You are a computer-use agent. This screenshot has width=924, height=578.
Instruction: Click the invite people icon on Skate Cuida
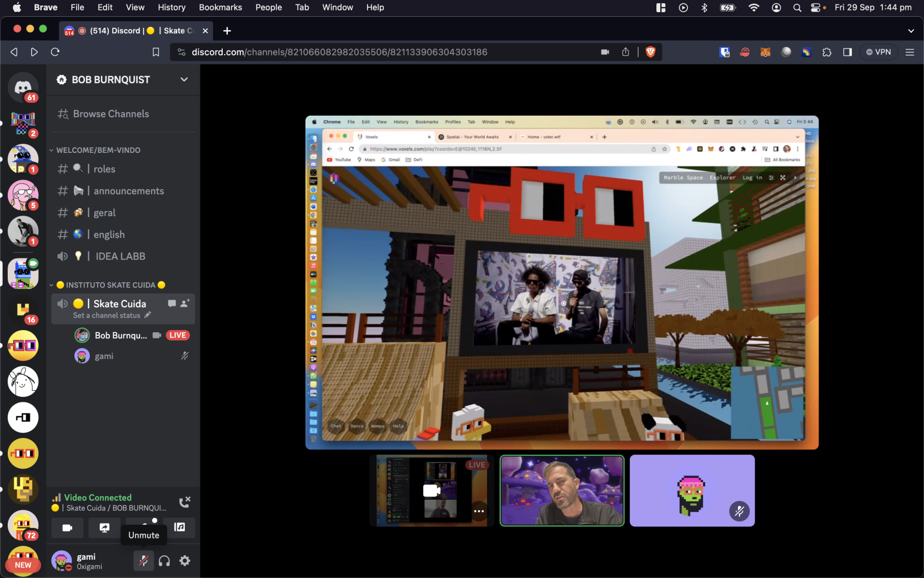[185, 303]
